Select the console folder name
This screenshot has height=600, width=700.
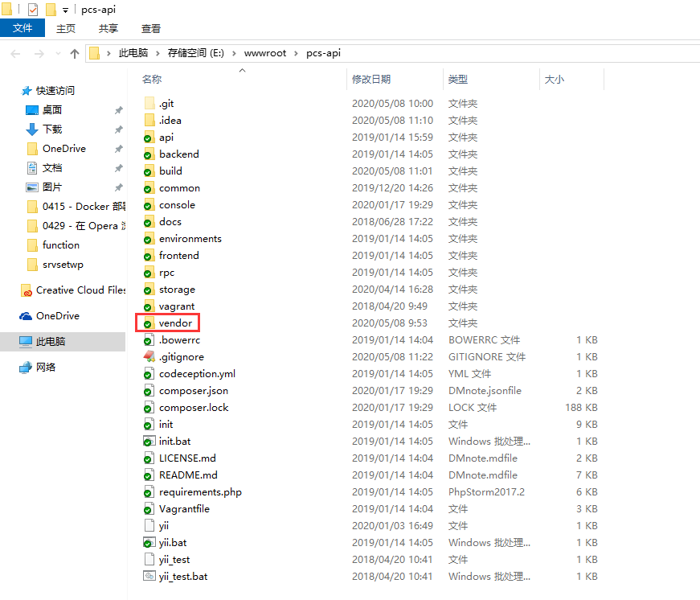pyautogui.click(x=178, y=205)
